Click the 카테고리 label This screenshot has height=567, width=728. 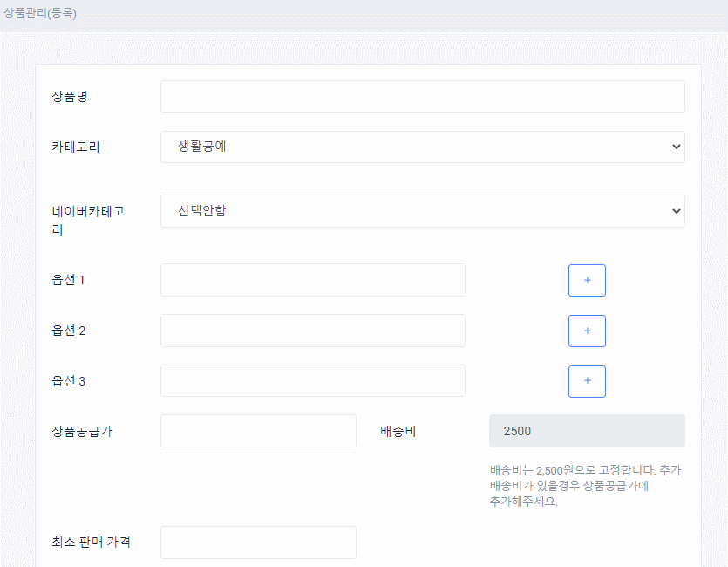[x=76, y=147]
